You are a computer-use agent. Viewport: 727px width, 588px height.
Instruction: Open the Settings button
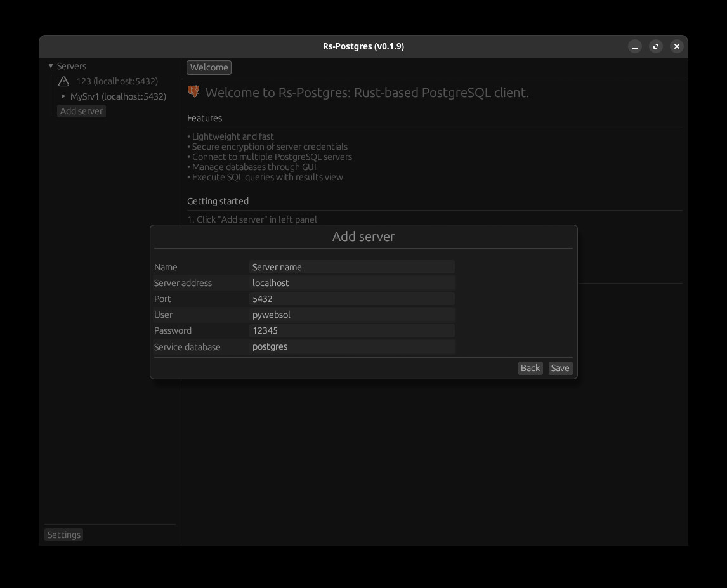[63, 535]
